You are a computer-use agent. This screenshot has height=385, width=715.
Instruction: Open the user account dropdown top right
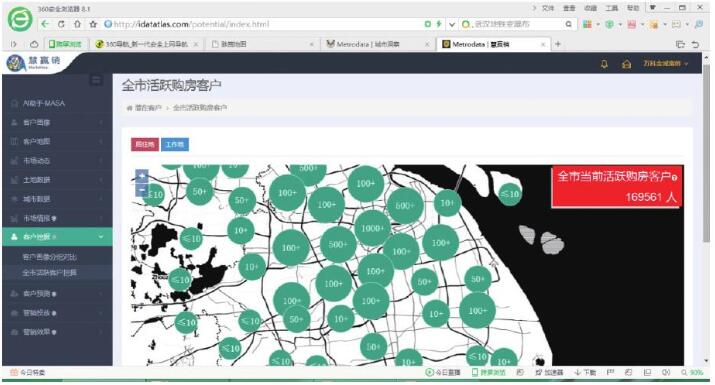(666, 63)
